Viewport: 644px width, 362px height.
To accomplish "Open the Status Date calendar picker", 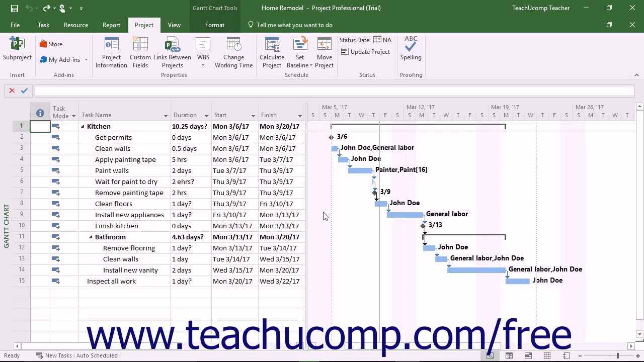I will tap(377, 40).
